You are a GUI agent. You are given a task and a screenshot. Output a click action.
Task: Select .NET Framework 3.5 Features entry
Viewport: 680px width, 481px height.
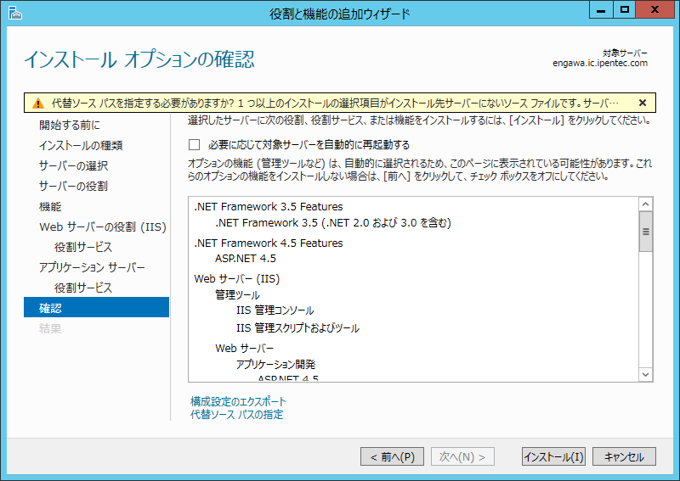tap(268, 206)
